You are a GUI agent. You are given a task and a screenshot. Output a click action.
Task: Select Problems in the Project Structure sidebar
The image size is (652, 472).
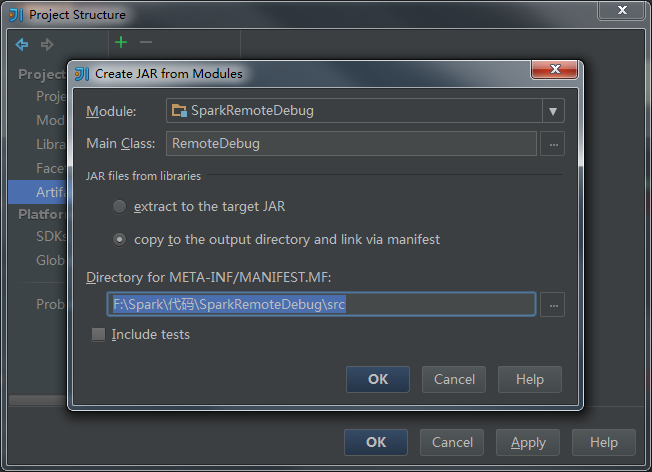point(38,304)
